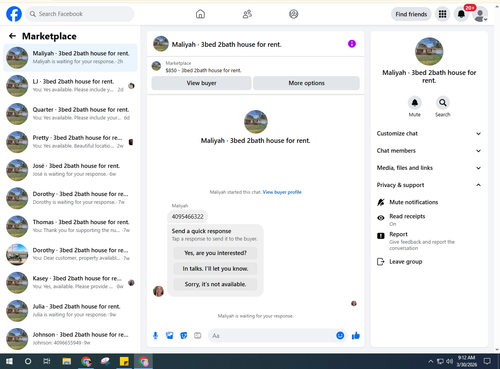Click the listing thumbnail in right panel
The image size is (500, 369).
click(429, 51)
